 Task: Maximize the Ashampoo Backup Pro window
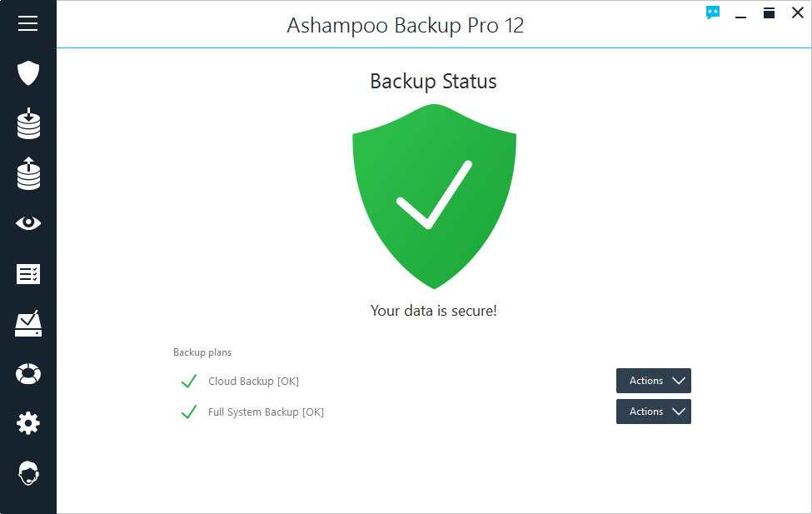coord(769,12)
